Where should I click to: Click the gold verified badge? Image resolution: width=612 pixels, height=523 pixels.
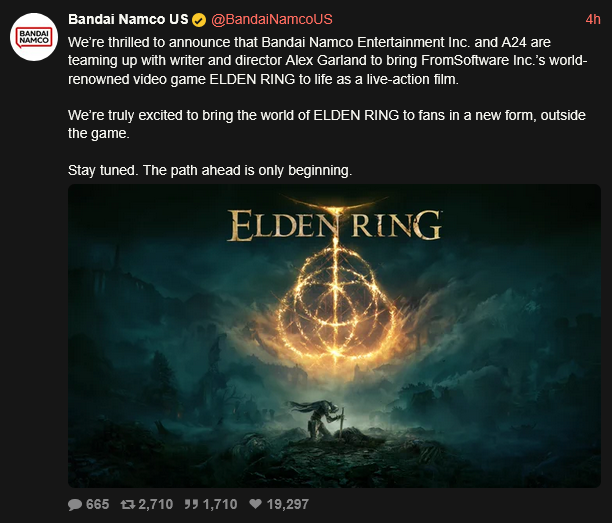(x=199, y=20)
